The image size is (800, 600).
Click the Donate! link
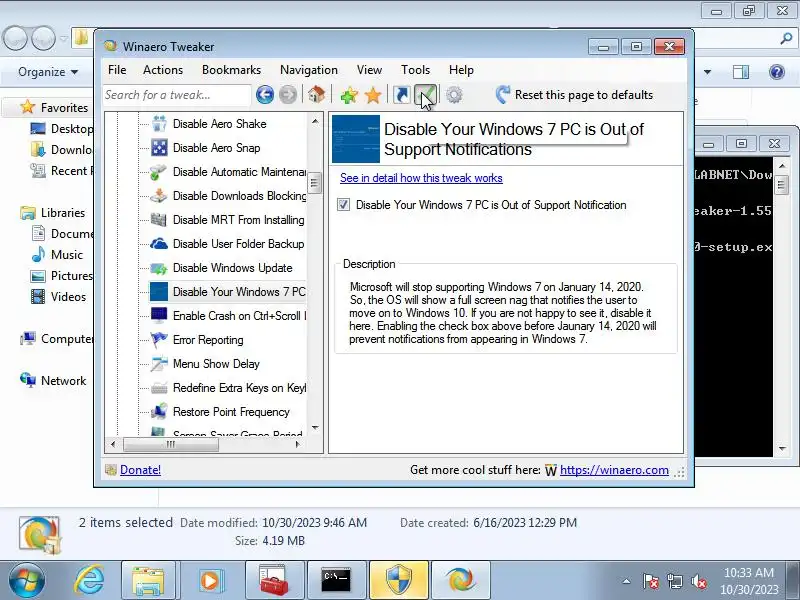click(x=140, y=470)
